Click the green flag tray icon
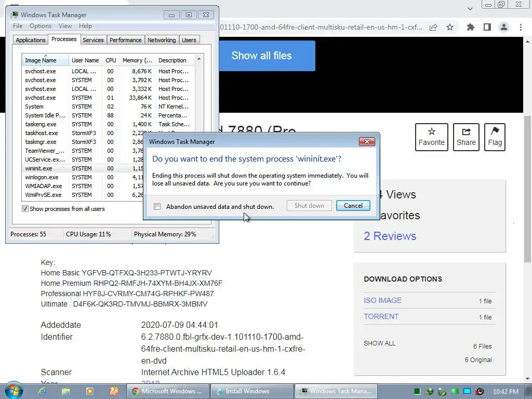Image resolution: width=532 pixels, height=399 pixels. pos(454,392)
